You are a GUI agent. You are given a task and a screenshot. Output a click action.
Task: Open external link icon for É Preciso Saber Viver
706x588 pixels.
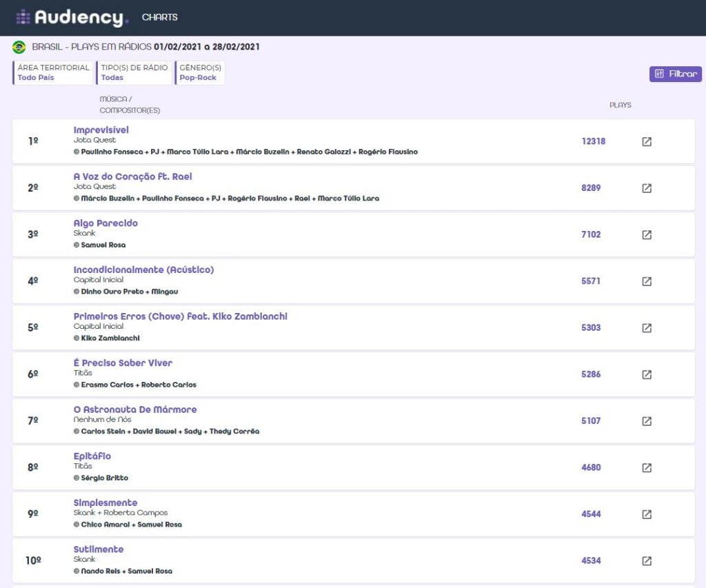point(646,374)
